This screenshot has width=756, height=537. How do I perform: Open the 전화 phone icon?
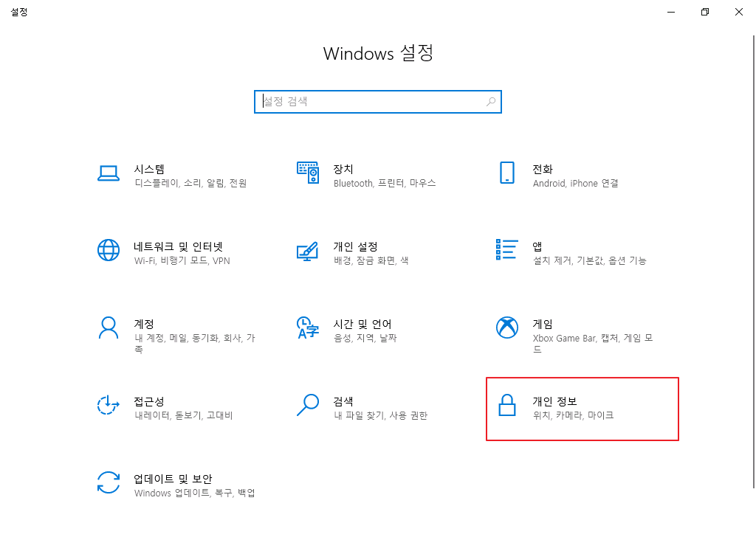click(506, 173)
